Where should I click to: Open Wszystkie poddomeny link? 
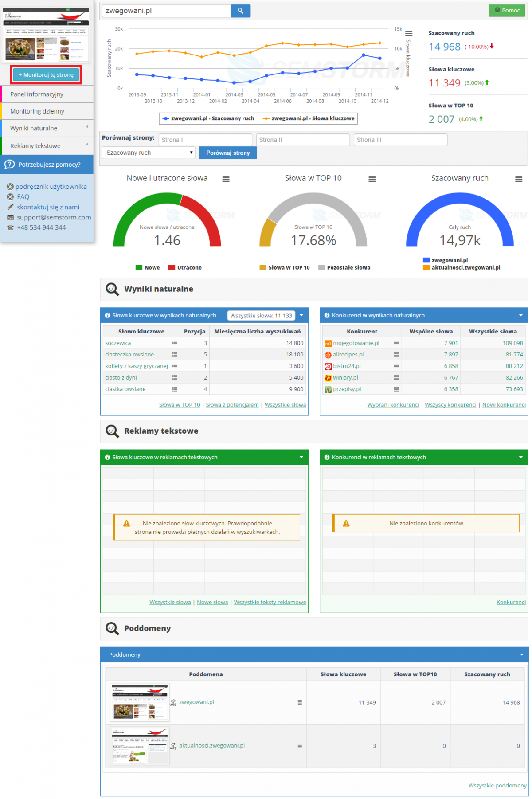coord(497,786)
